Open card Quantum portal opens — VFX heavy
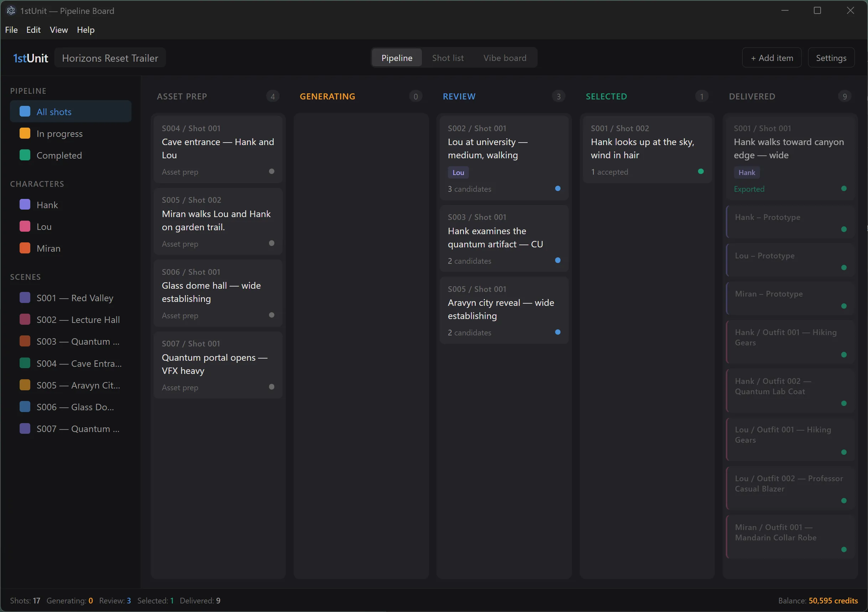Screen dimensions: 868x612 218,365
